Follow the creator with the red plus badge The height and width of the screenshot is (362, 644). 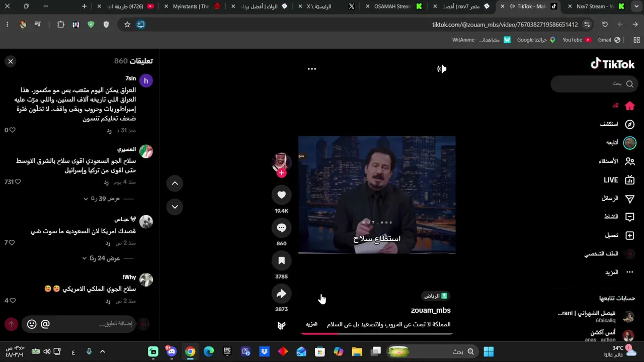[x=281, y=173]
